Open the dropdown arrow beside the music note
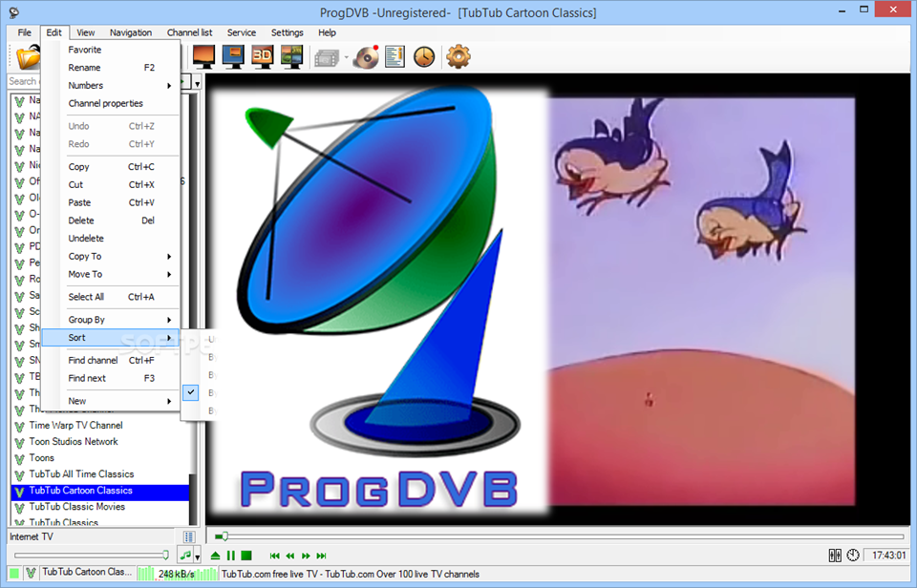Screen dimensions: 917x588 (x=198, y=556)
